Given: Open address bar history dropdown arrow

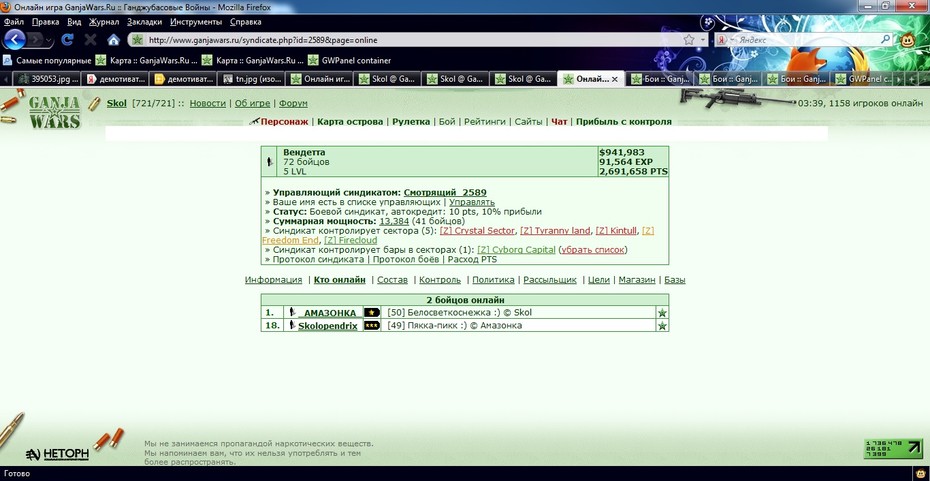Looking at the screenshot, I should [703, 40].
